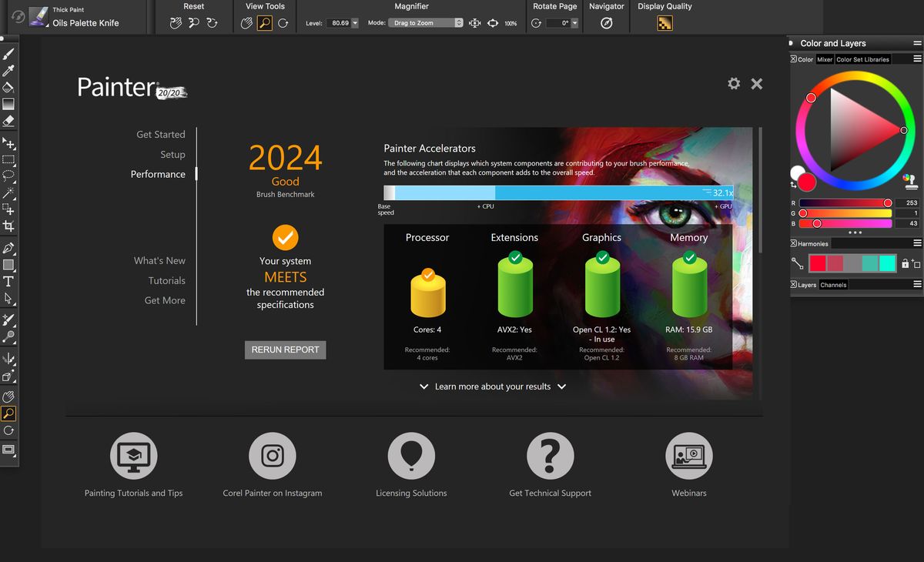Expand Learn more about your results

click(x=493, y=387)
